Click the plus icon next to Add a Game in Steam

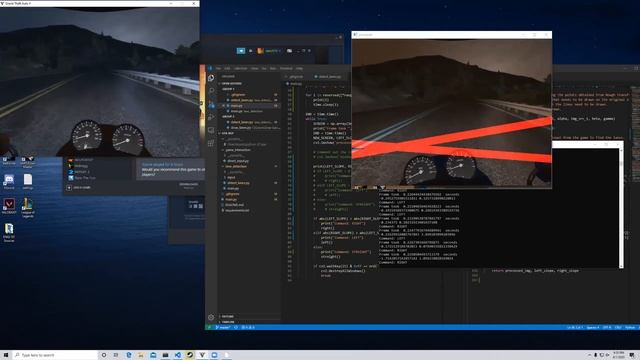tap(69, 188)
